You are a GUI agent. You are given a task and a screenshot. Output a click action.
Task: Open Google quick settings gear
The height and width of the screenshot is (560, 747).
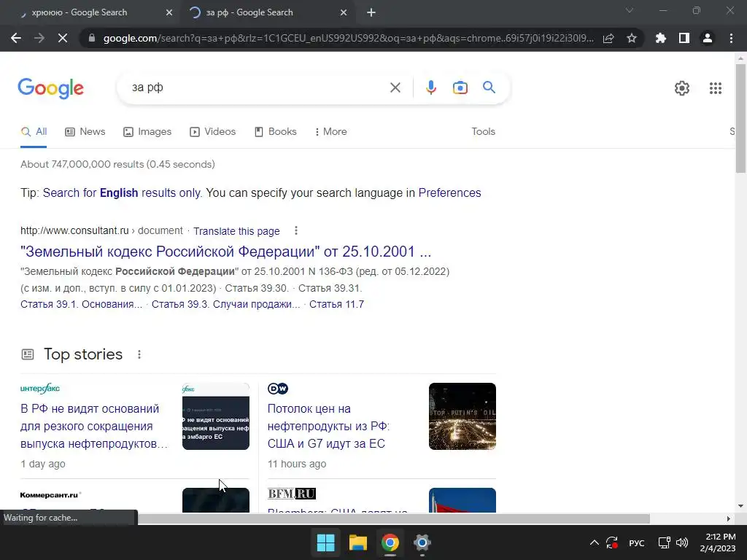coord(682,88)
